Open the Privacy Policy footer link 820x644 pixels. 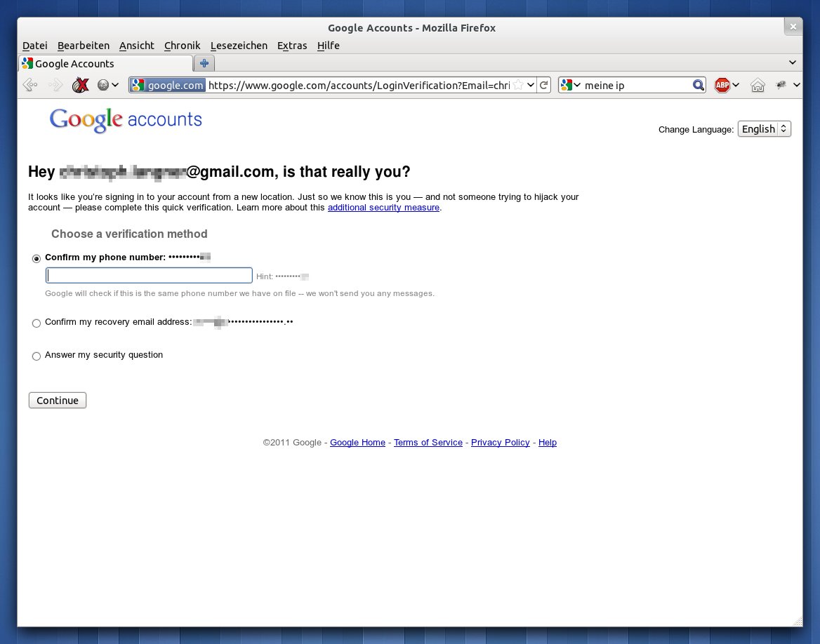500,443
